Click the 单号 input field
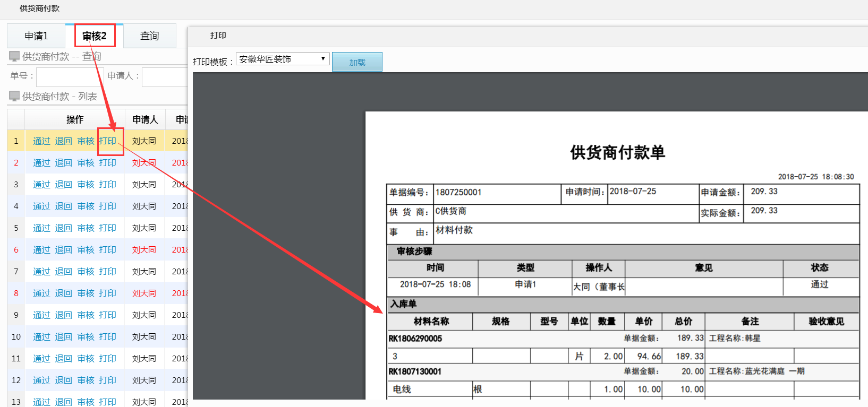This screenshot has height=407, width=868. coord(68,76)
